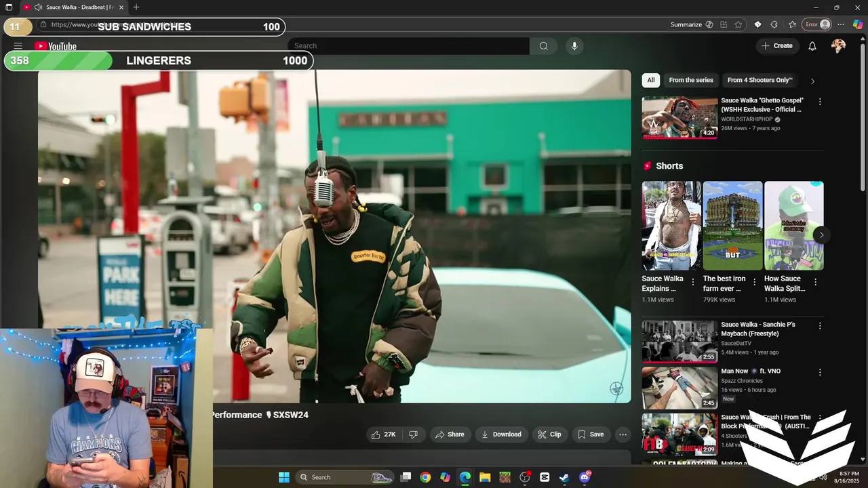Open the YouTube account avatar menu

(x=839, y=46)
